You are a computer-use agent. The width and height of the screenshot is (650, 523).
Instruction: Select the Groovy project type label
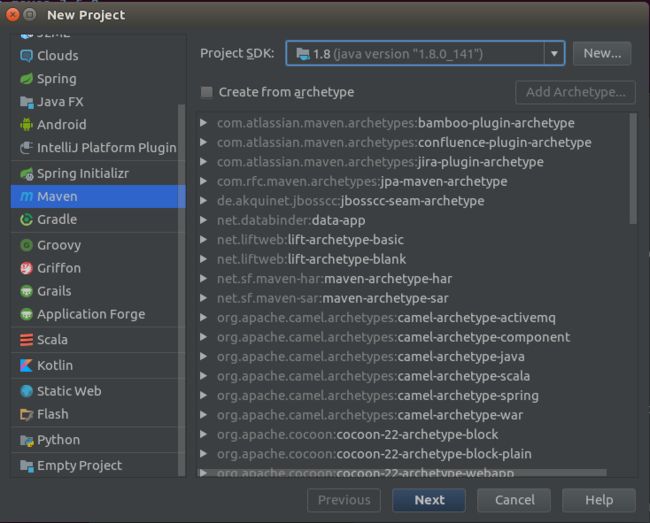tap(59, 245)
